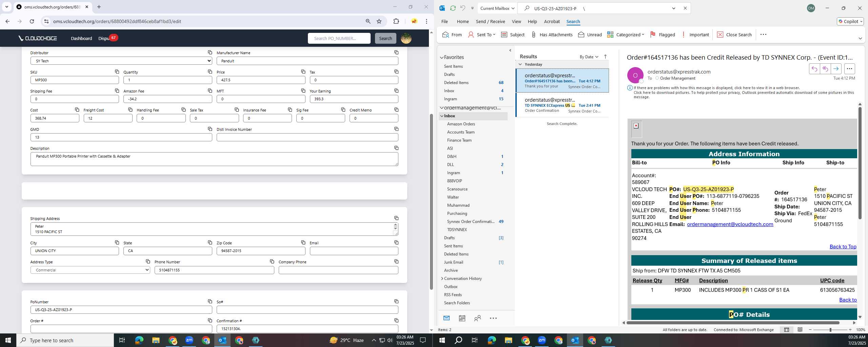This screenshot has height=347, width=868.
Task: Copy the SKU field value
Action: click(x=117, y=72)
